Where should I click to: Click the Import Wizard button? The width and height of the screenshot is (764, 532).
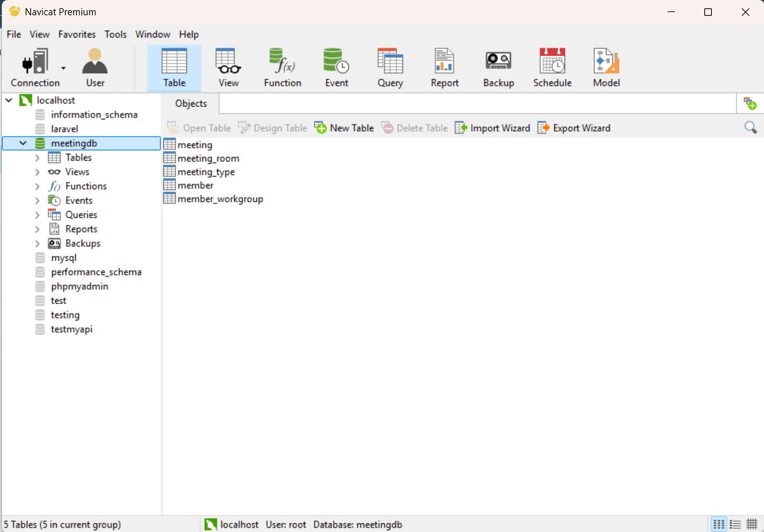492,128
